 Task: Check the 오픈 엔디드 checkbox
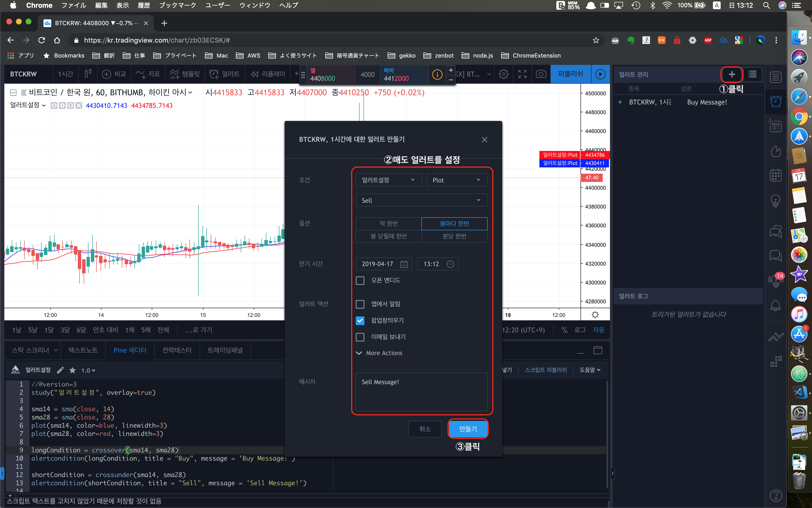pyautogui.click(x=360, y=280)
